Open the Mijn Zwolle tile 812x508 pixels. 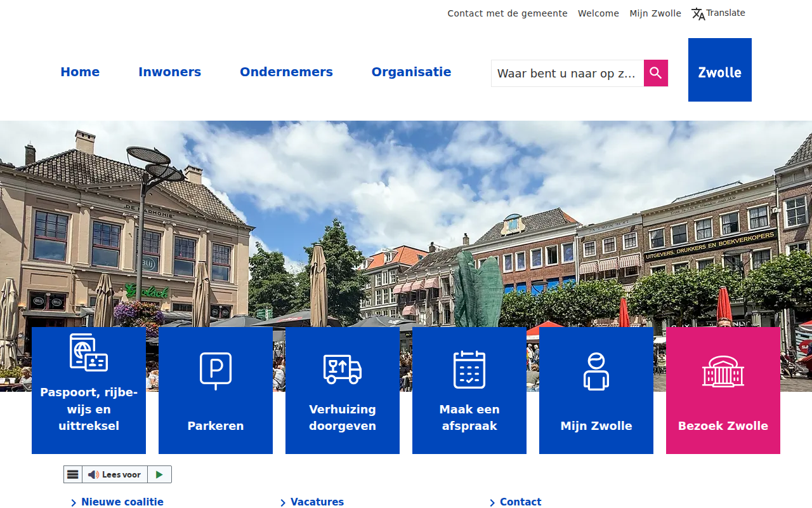596,391
